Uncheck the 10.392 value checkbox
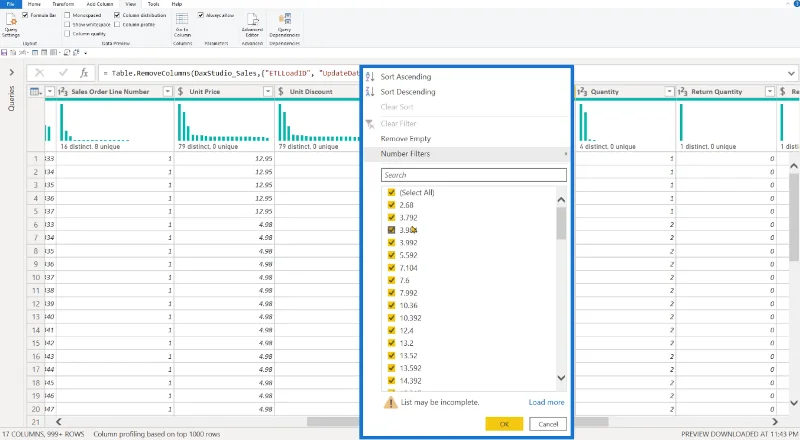The image size is (800, 440). (x=391, y=318)
